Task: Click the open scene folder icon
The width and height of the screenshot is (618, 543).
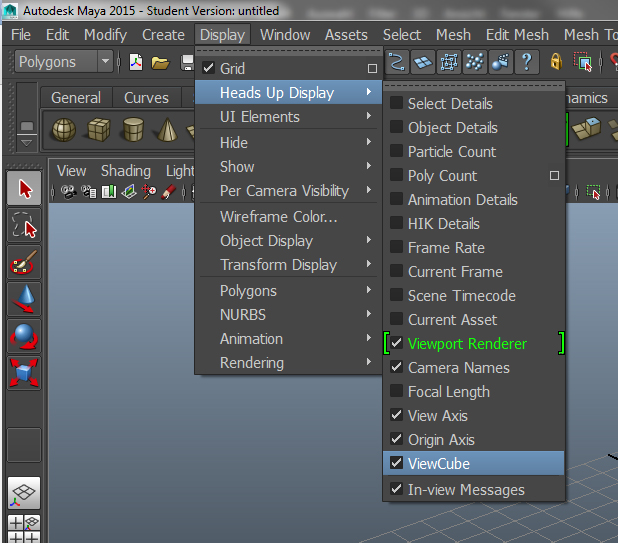Action: click(x=161, y=62)
